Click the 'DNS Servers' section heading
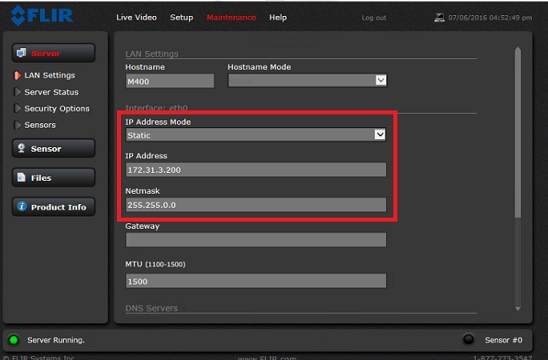 pos(151,308)
